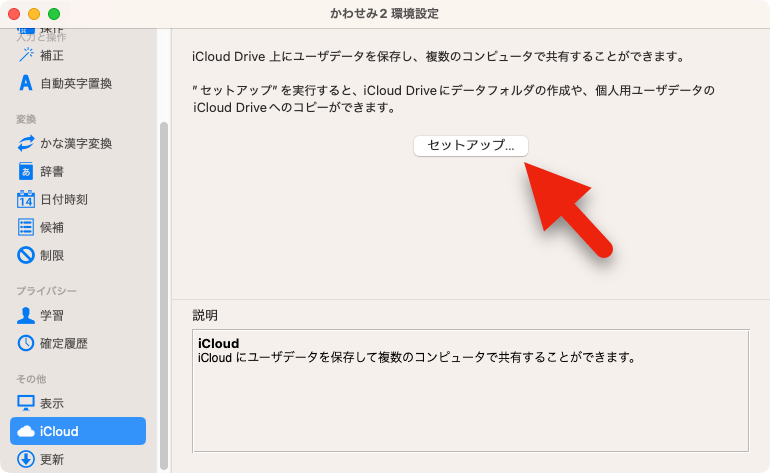Click the 表示 monitor icon
770x473 pixels.
pyautogui.click(x=26, y=403)
